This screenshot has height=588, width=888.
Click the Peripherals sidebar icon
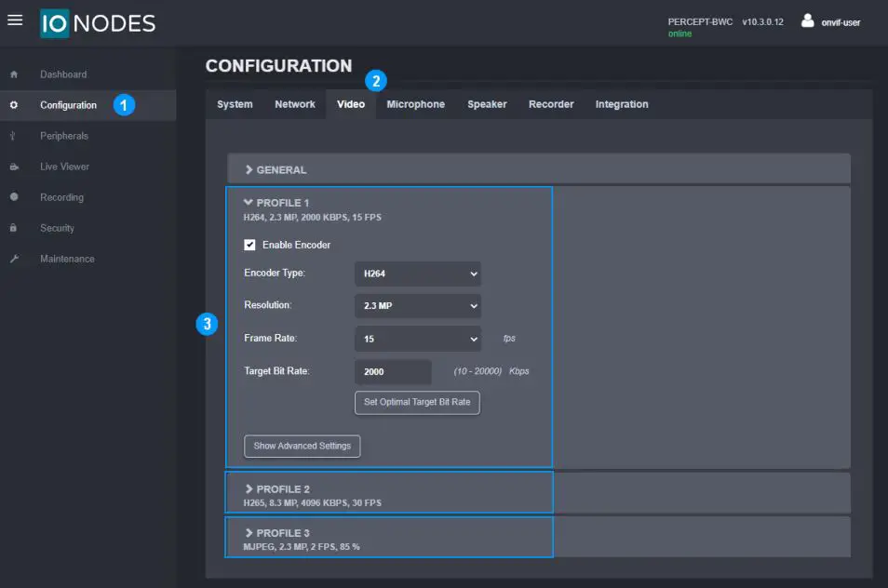(x=14, y=136)
